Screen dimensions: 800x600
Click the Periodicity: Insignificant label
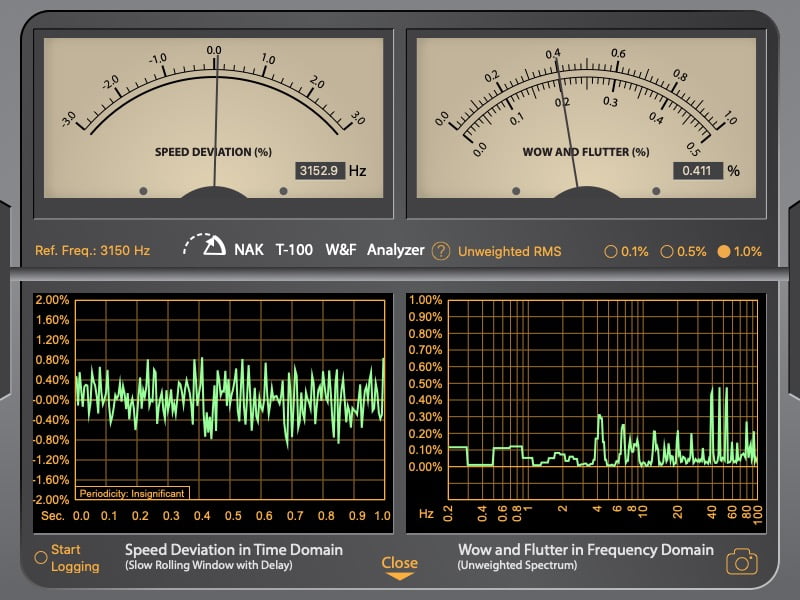click(132, 493)
